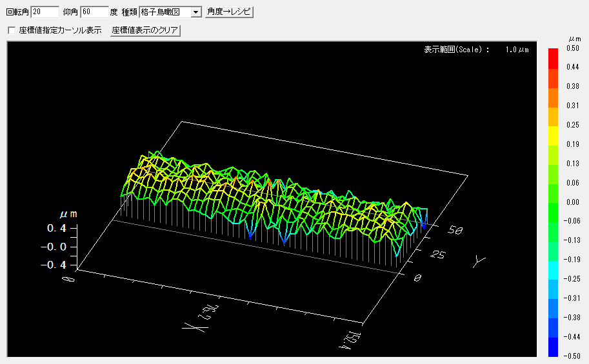This screenshot has width=589, height=364.
Task: Click the 仰角 input field showing 60
Action: click(94, 12)
